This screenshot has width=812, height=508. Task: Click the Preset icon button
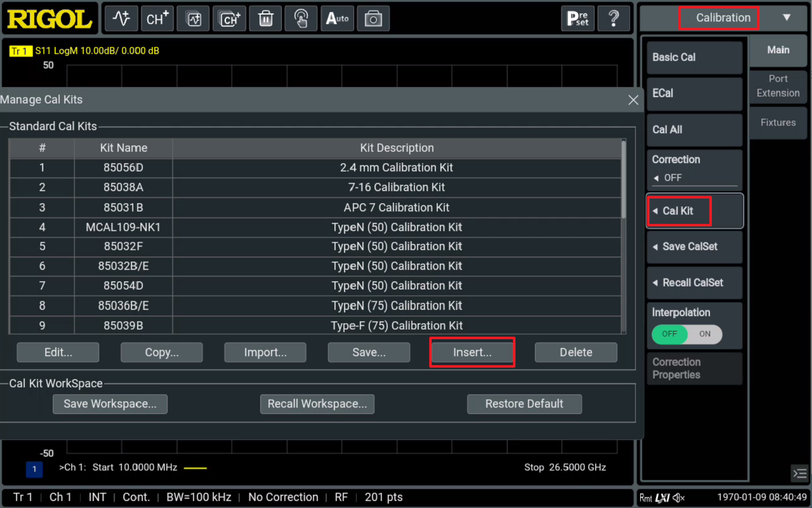(578, 19)
